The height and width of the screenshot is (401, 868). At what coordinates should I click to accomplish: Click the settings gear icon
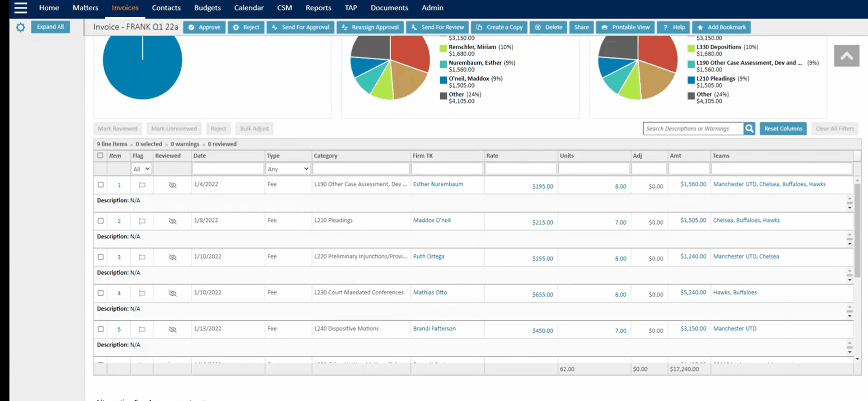[x=20, y=28]
